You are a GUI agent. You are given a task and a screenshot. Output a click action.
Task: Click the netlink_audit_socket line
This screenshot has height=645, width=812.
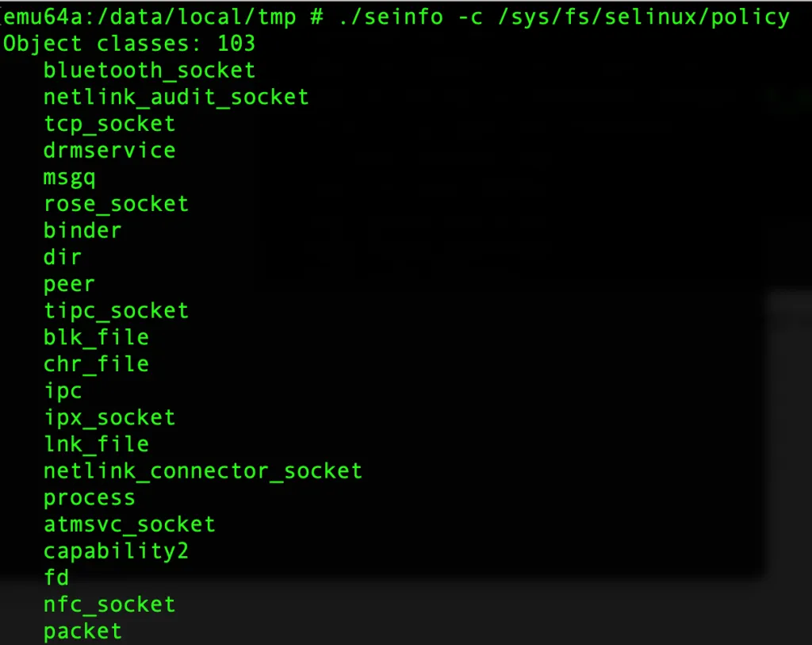pyautogui.click(x=176, y=98)
